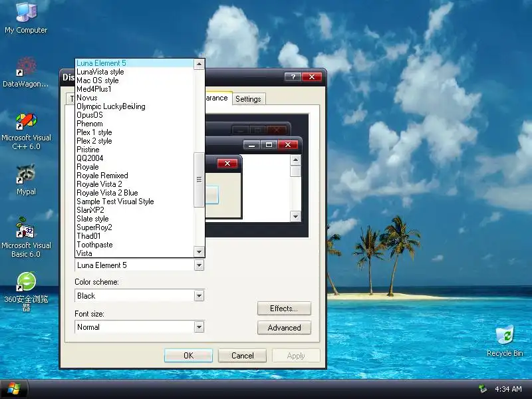Click the Effects... button

284,309
